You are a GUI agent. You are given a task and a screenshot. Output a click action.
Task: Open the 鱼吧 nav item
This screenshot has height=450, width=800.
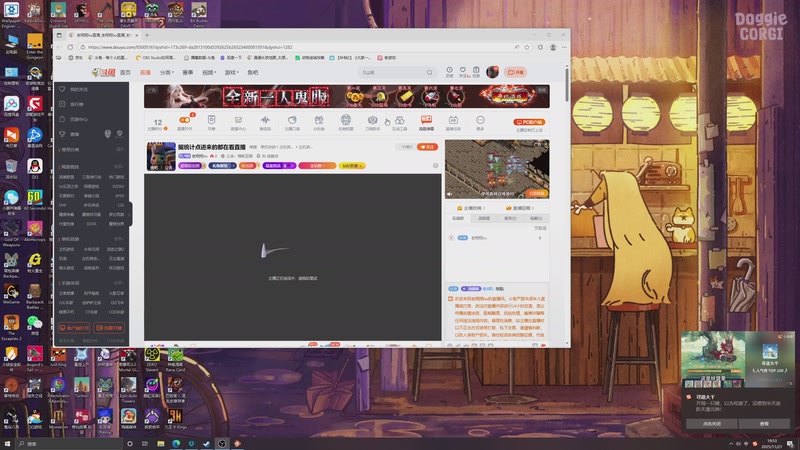253,72
